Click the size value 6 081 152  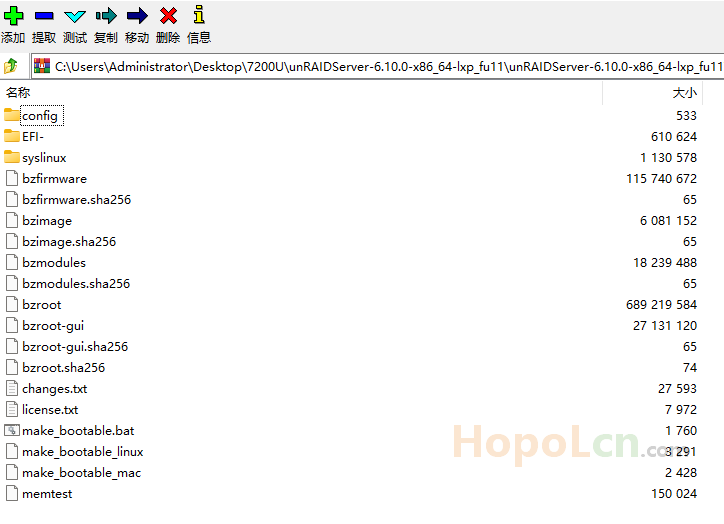coord(668,221)
